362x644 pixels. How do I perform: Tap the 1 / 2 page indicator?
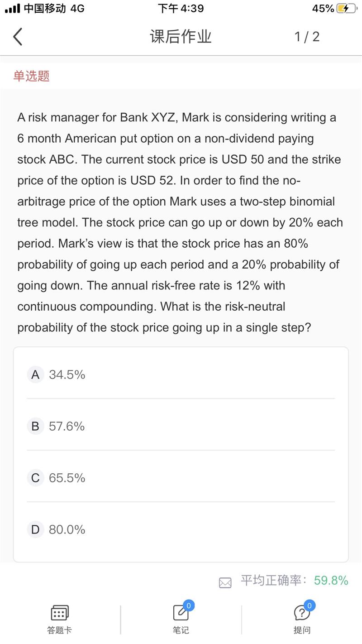click(x=307, y=37)
